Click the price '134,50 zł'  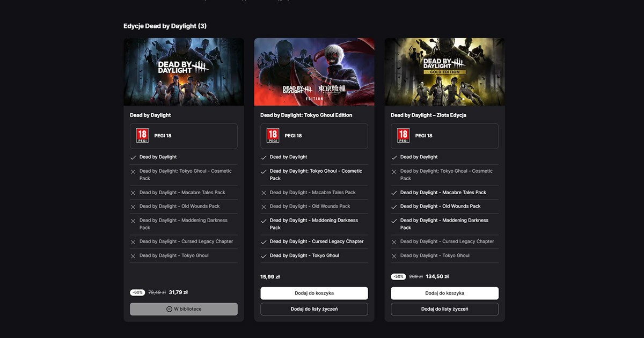(x=437, y=277)
